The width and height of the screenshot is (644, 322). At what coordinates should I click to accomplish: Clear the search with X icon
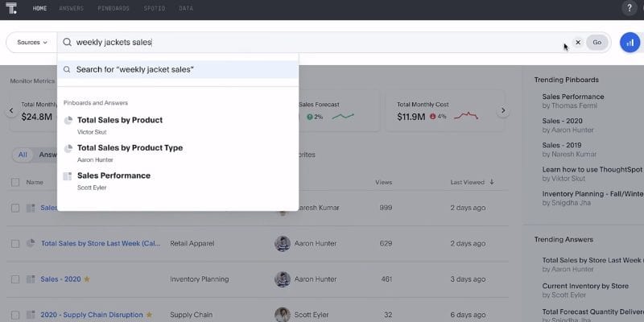coord(578,43)
